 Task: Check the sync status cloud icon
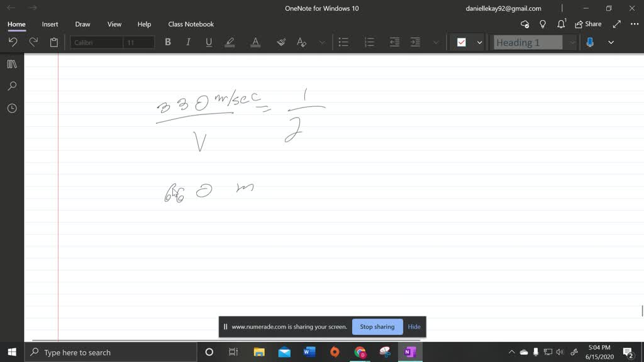click(x=525, y=25)
